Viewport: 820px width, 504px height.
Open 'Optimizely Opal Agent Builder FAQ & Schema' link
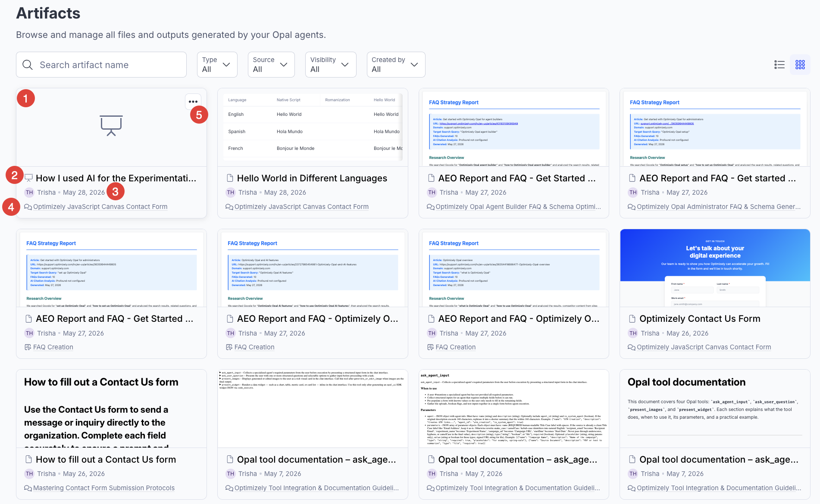518,207
